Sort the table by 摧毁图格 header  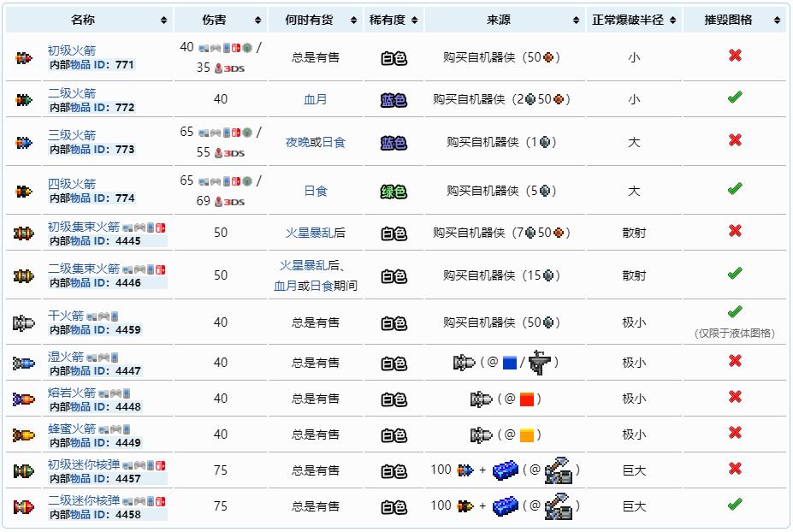click(734, 20)
